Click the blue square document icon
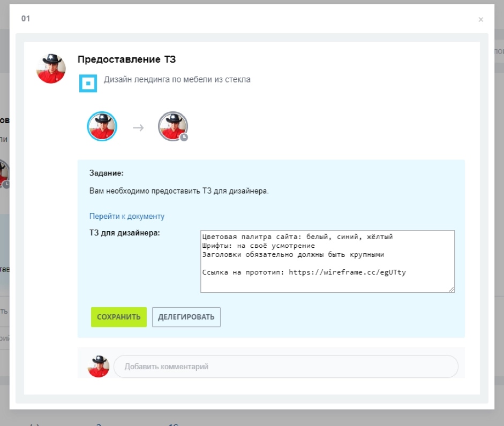The image size is (504, 426). tap(88, 83)
